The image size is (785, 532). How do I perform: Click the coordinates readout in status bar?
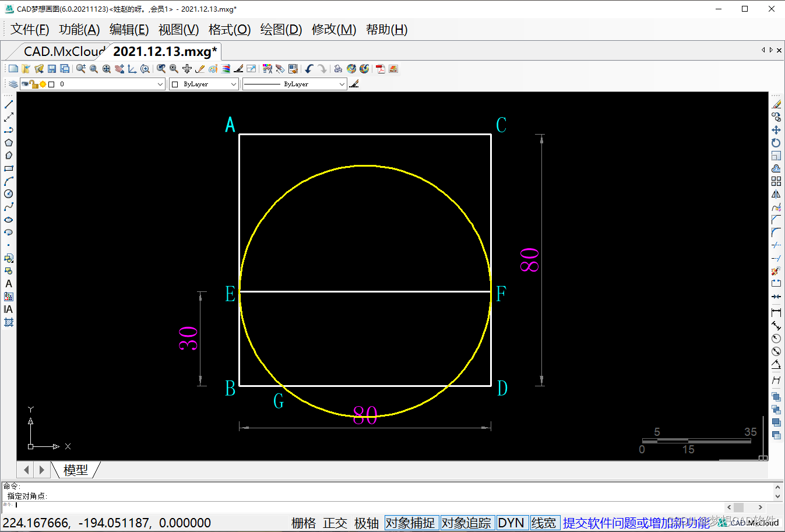pos(107,523)
